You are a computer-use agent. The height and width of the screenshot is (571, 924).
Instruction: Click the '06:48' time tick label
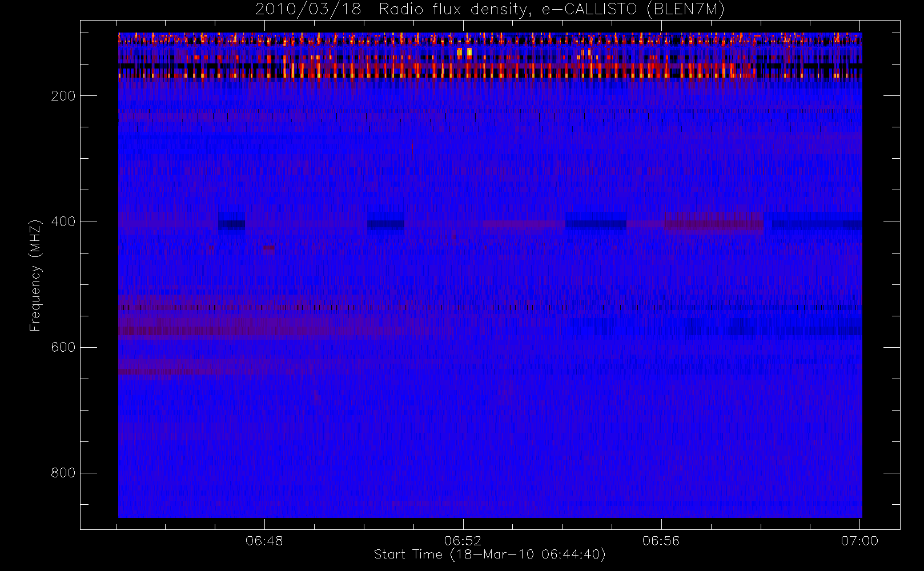(264, 541)
